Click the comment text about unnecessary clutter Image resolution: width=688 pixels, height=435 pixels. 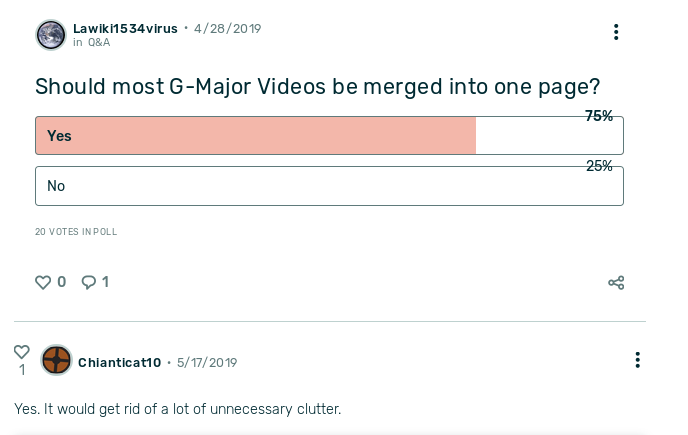point(178,409)
